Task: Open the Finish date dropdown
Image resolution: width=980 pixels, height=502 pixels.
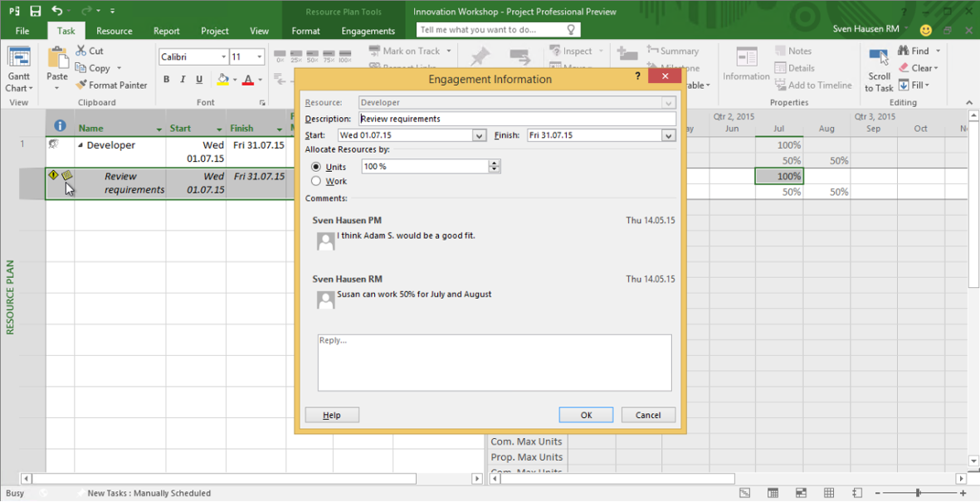Action: (669, 135)
